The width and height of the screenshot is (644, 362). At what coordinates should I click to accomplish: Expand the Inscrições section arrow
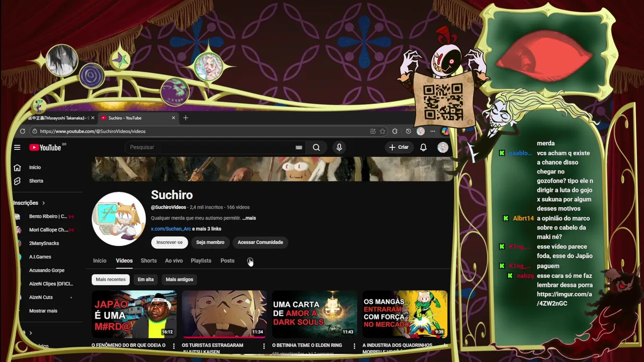tap(43, 203)
